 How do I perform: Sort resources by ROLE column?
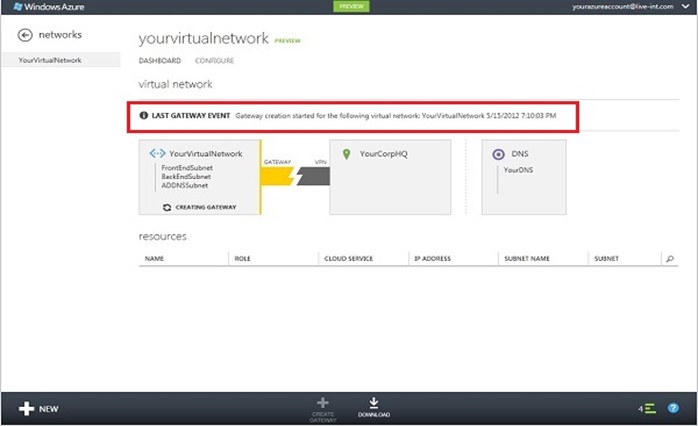click(x=242, y=258)
